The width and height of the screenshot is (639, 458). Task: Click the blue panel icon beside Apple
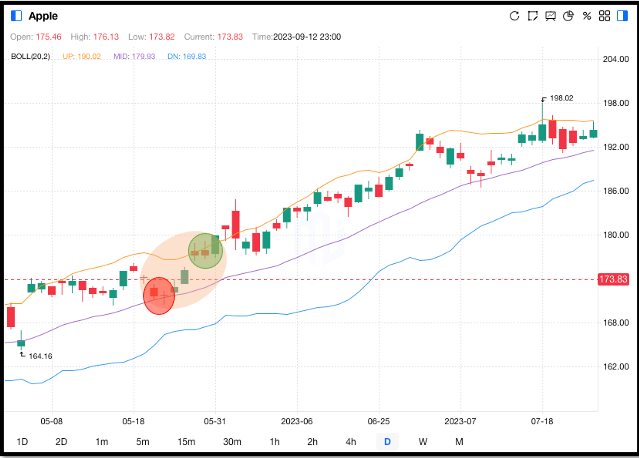pos(14,16)
